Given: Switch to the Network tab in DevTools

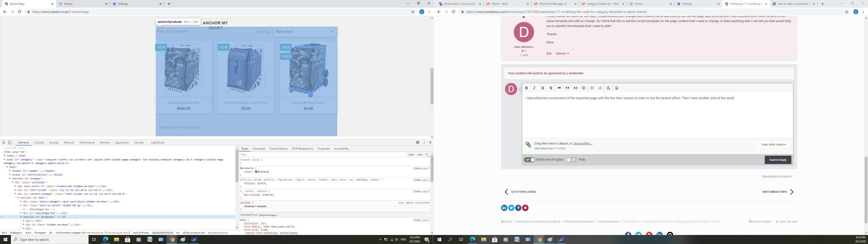Looking at the screenshot, I should tap(69, 142).
